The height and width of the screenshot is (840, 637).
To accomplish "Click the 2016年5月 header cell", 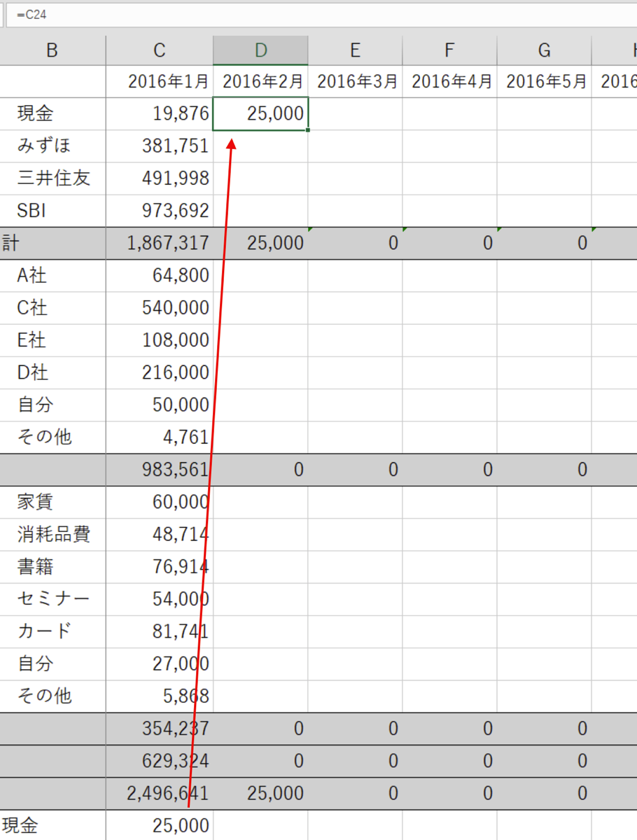I will pyautogui.click(x=544, y=81).
